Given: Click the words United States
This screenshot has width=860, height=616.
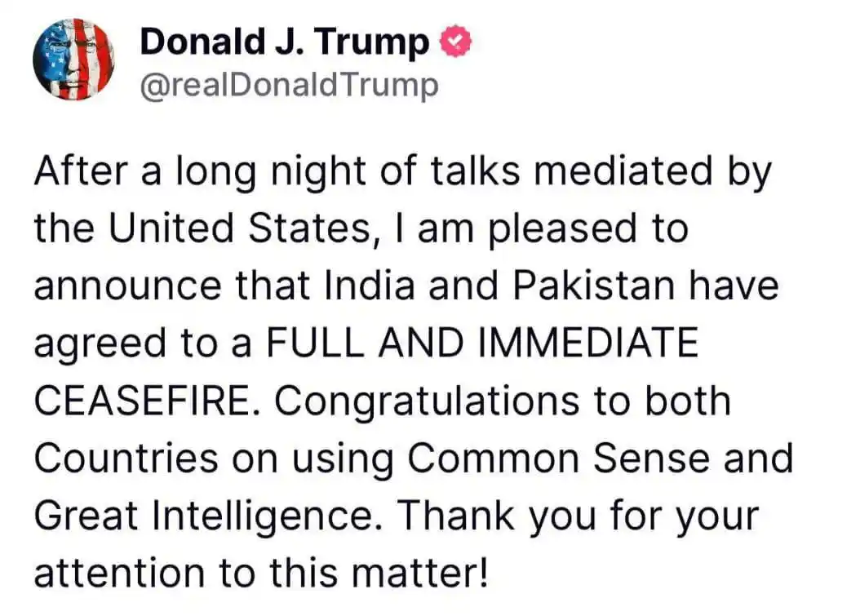Looking at the screenshot, I should click(x=241, y=228).
